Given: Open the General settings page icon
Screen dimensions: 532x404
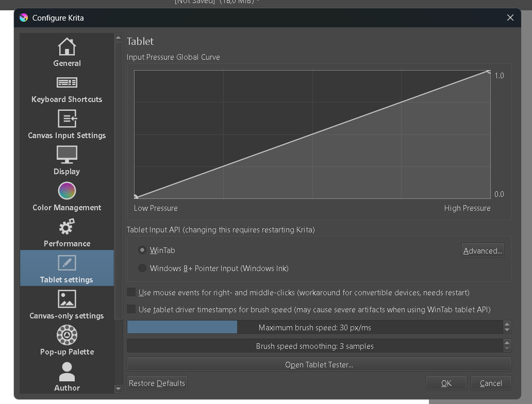Looking at the screenshot, I should [x=67, y=46].
